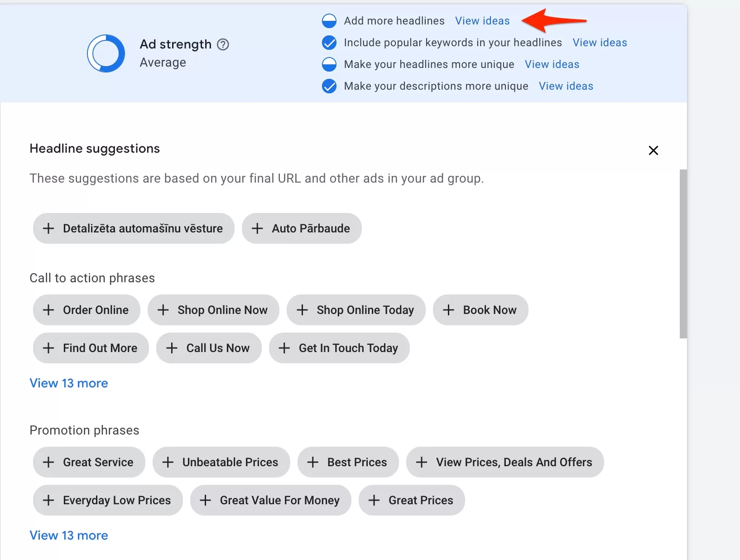
Task: Click the Average ad strength rating text
Action: 163,63
